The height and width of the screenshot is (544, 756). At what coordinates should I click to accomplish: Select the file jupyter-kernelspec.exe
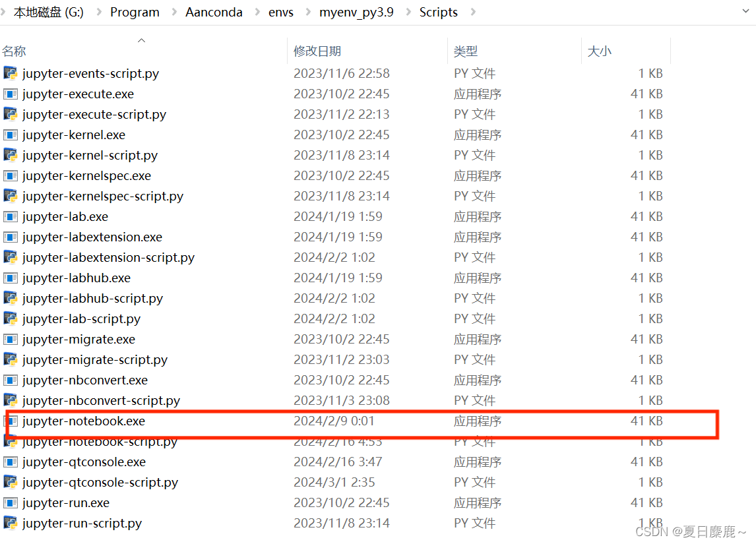87,176
